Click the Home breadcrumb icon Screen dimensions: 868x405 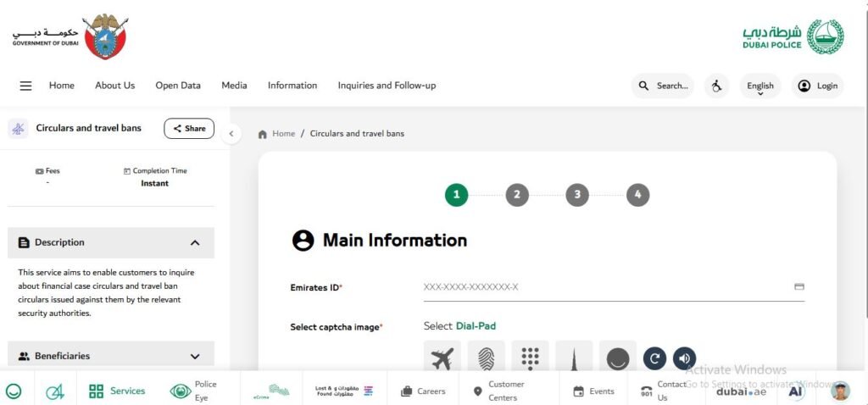click(x=263, y=134)
